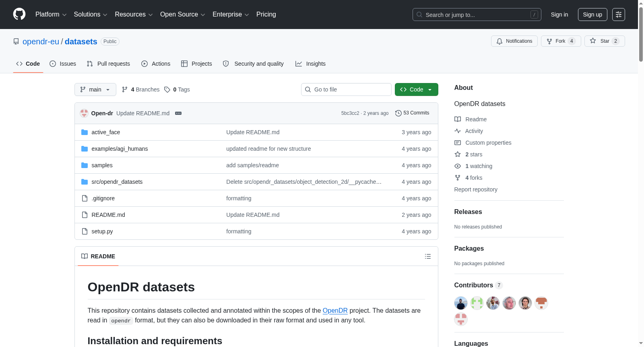Screen dimensions: 644x347
Task: Open the Actions tab
Action: (156, 64)
